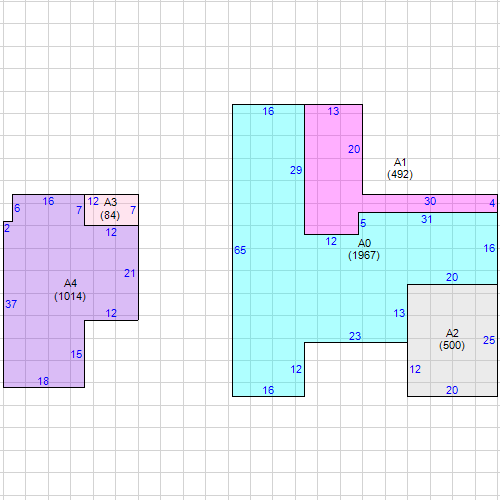Click the A2 (500) area label
The height and width of the screenshot is (500, 500).
[x=452, y=339]
